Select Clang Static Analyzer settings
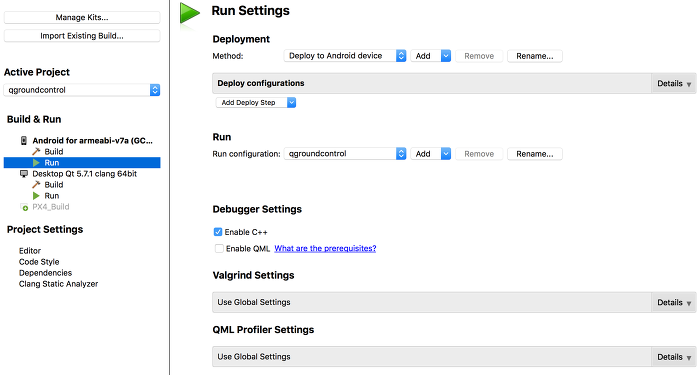Image resolution: width=700 pixels, height=375 pixels. [x=58, y=284]
